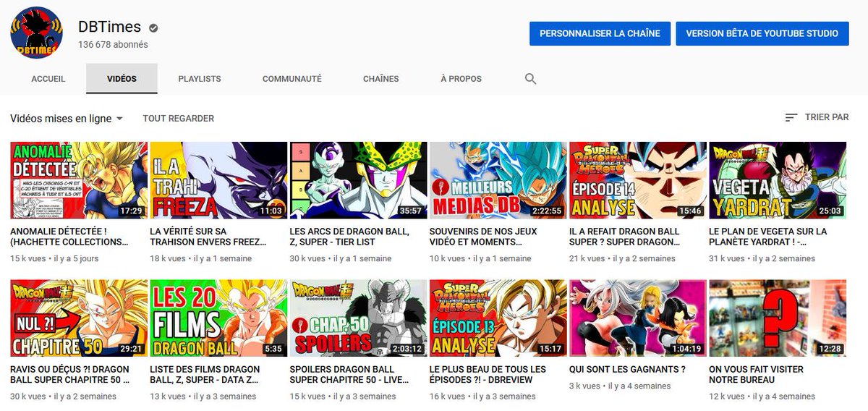Click the sort icon beside TRIER PAR
The image size is (868, 411).
[x=791, y=117]
